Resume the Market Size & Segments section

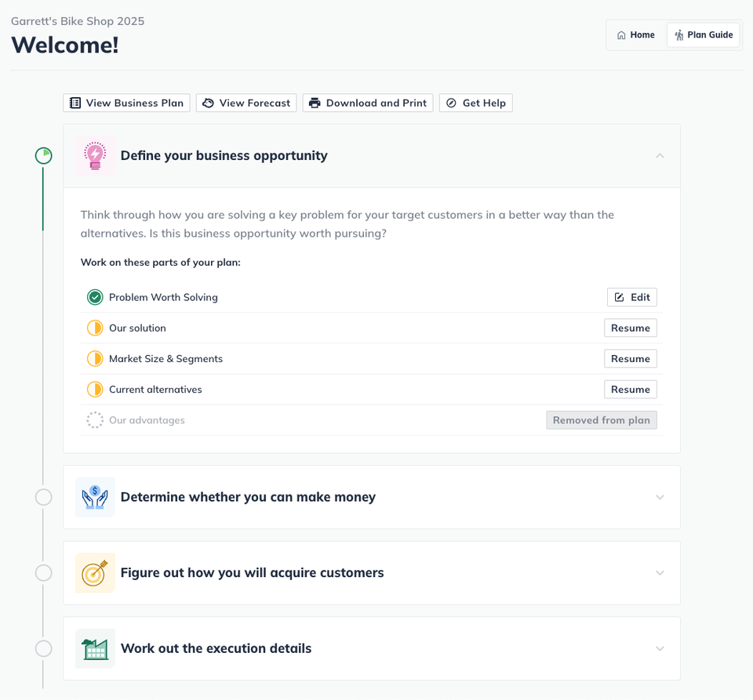coord(631,359)
